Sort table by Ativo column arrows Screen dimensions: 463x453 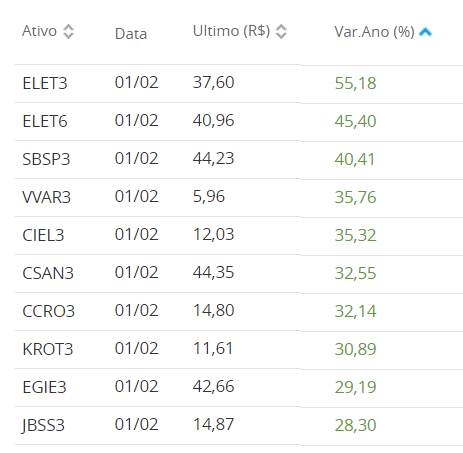(x=68, y=32)
